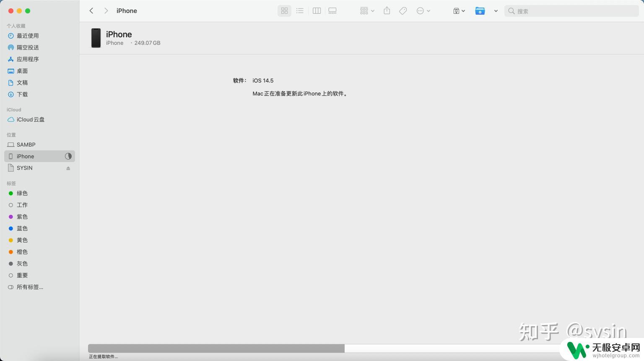The height and width of the screenshot is (361, 644).
Task: Select the 工作 tag
Action: (39, 205)
